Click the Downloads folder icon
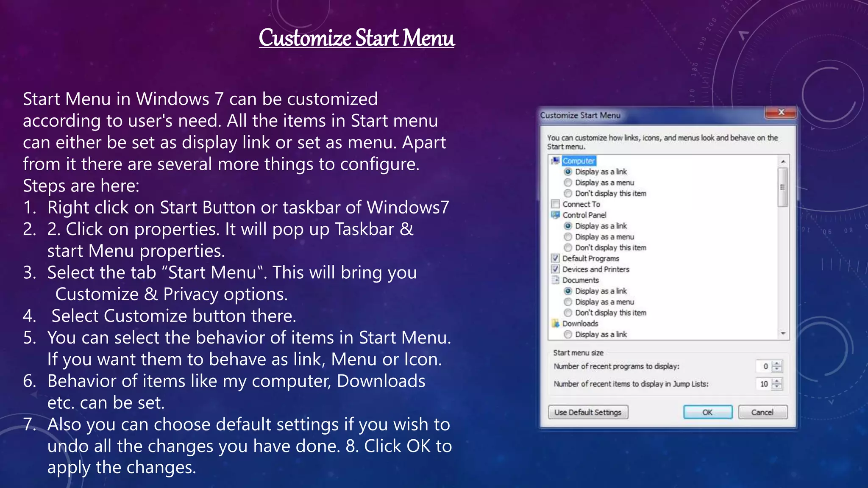The height and width of the screenshot is (488, 868). pos(555,323)
